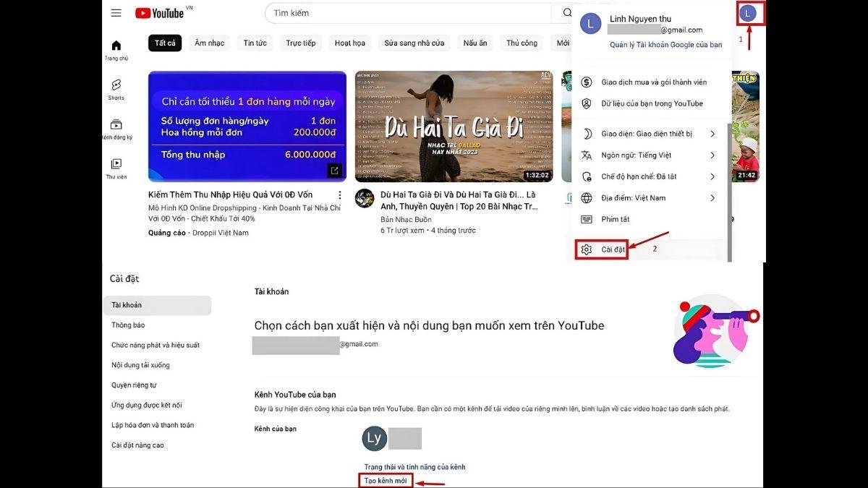Select the Âm nhạc filter chip
This screenshot has width=868, height=488.
[210, 43]
